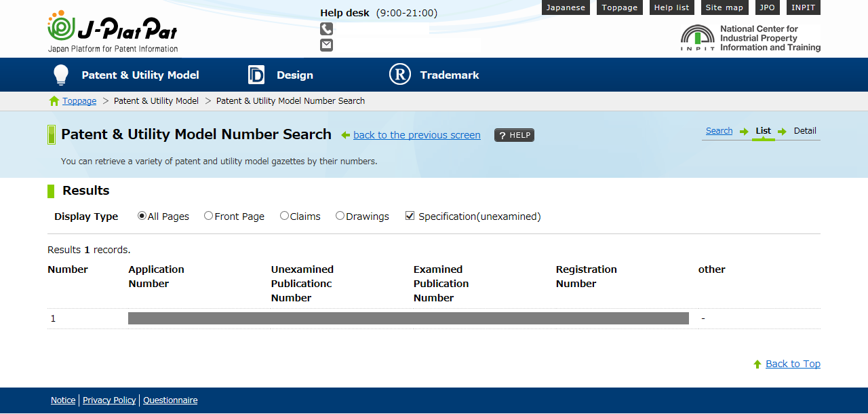This screenshot has height=414, width=868.
Task: Choose the Claims display option
Action: [284, 216]
